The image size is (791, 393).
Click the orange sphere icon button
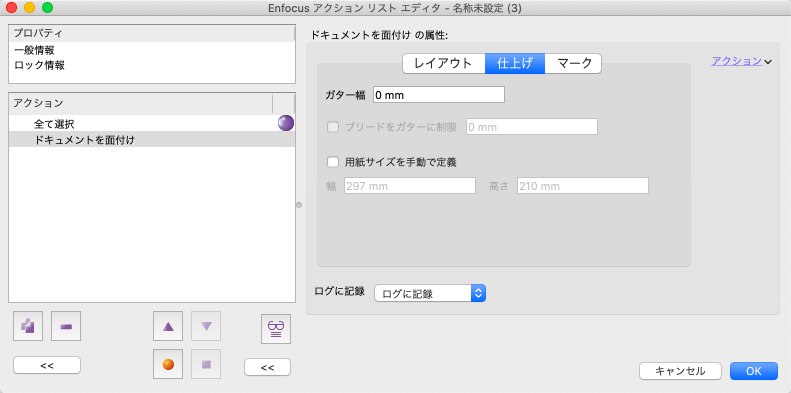tap(168, 364)
